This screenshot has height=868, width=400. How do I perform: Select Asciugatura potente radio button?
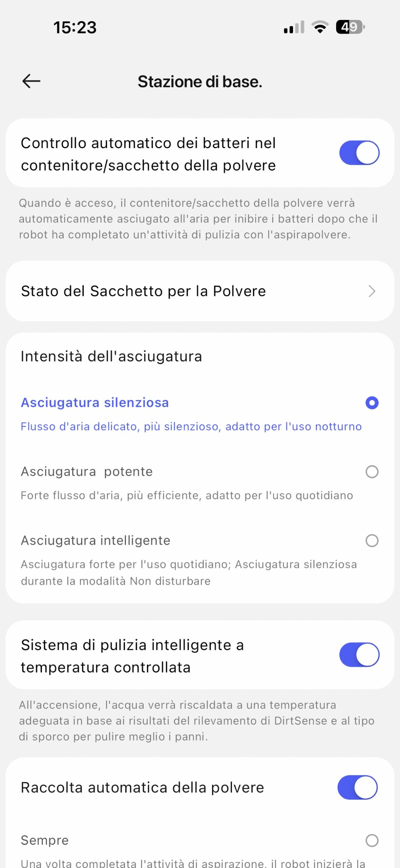(x=372, y=472)
